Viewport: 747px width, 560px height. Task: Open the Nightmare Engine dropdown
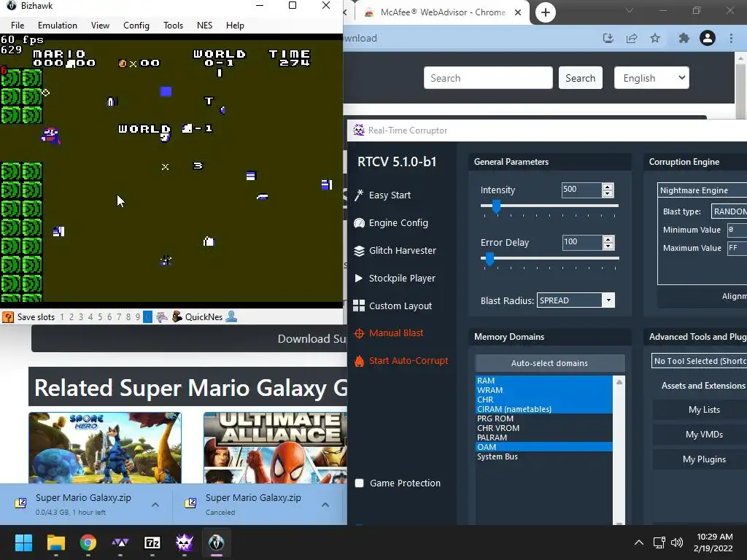point(703,190)
